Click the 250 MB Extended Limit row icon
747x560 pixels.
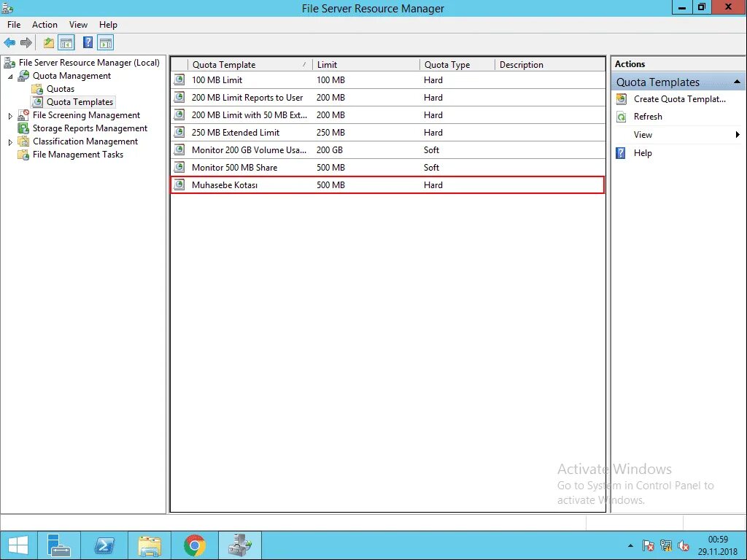(179, 133)
